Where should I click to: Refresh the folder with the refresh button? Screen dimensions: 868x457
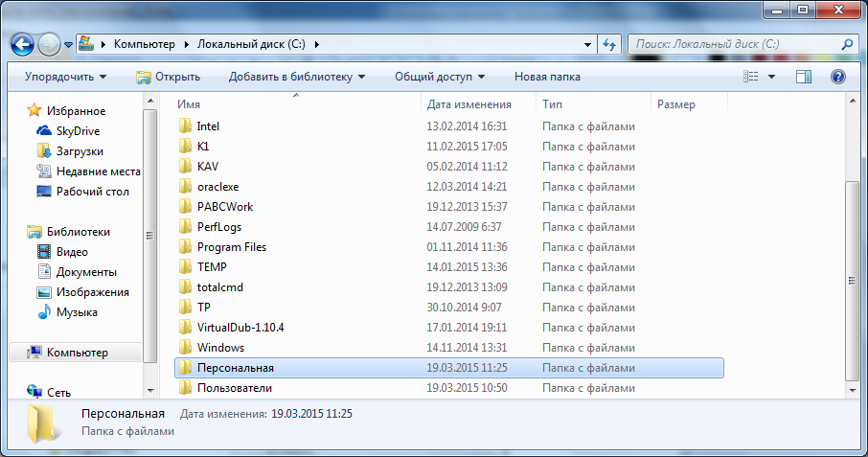(609, 44)
